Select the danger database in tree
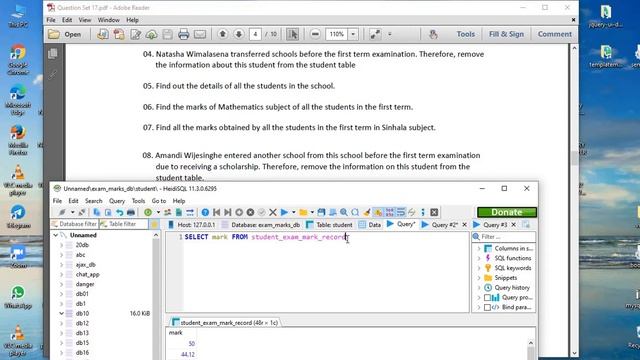 point(85,284)
